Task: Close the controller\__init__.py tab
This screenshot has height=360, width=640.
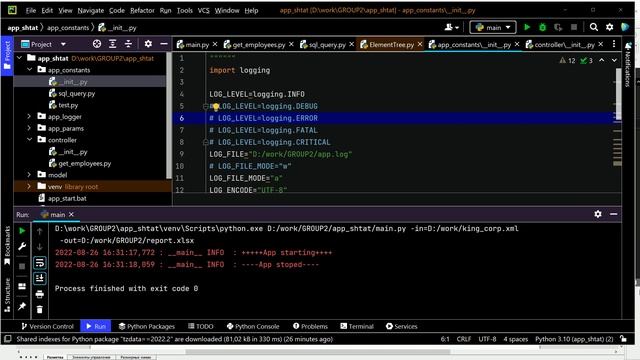Action: pyautogui.click(x=601, y=44)
